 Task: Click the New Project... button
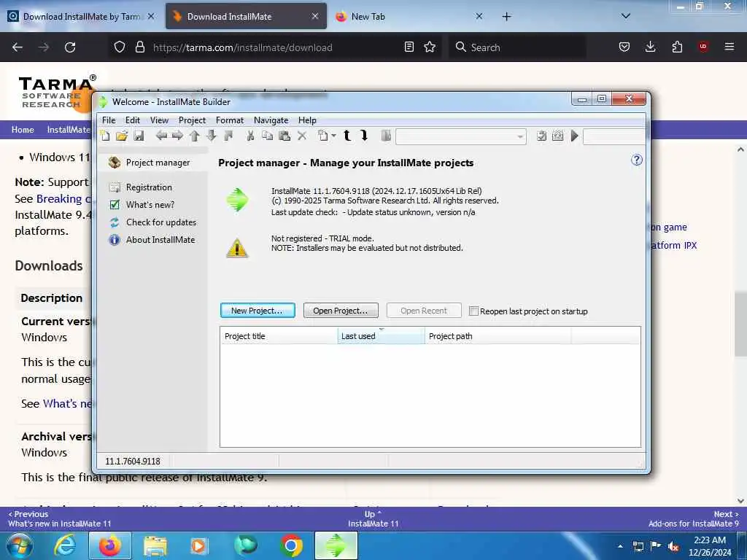click(x=258, y=311)
